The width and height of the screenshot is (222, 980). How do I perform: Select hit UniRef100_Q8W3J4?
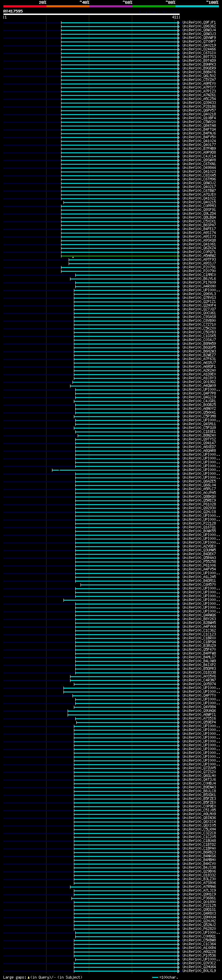pos(199,30)
